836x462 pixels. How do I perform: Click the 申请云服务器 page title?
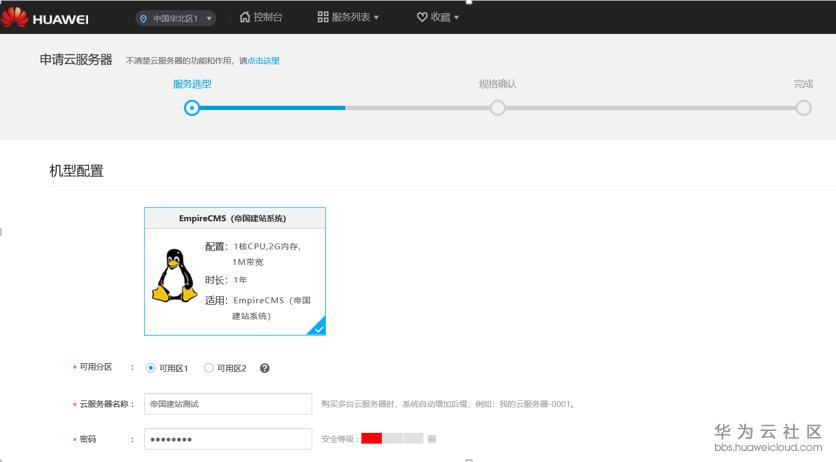point(76,60)
